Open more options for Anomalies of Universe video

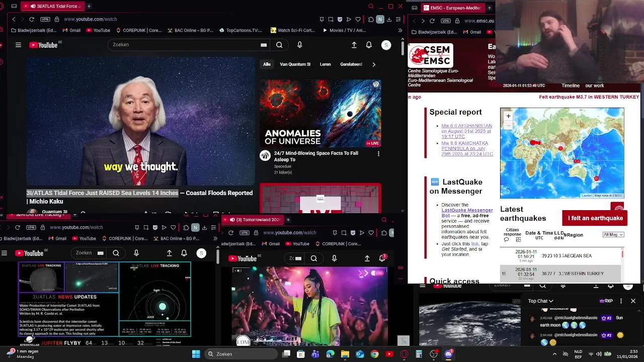pyautogui.click(x=378, y=154)
